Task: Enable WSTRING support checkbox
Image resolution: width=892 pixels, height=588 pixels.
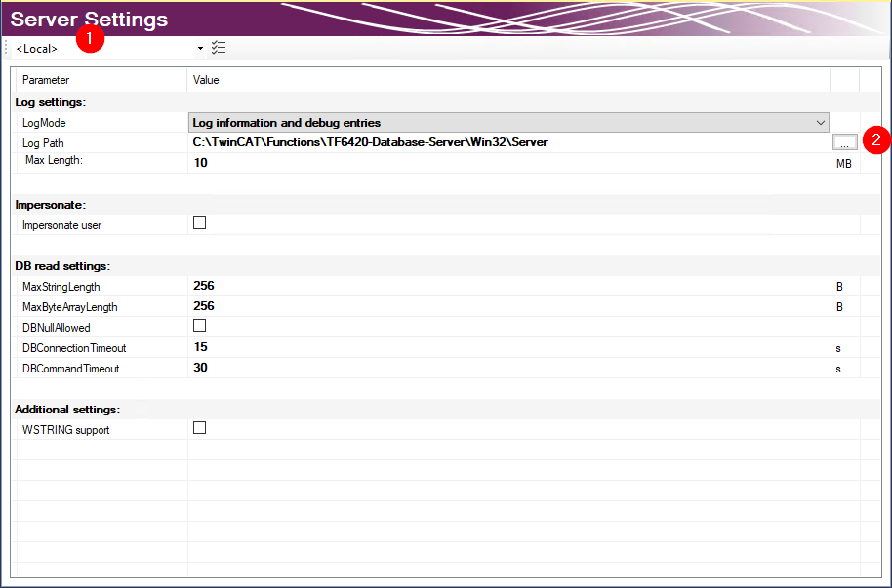Action: (200, 428)
